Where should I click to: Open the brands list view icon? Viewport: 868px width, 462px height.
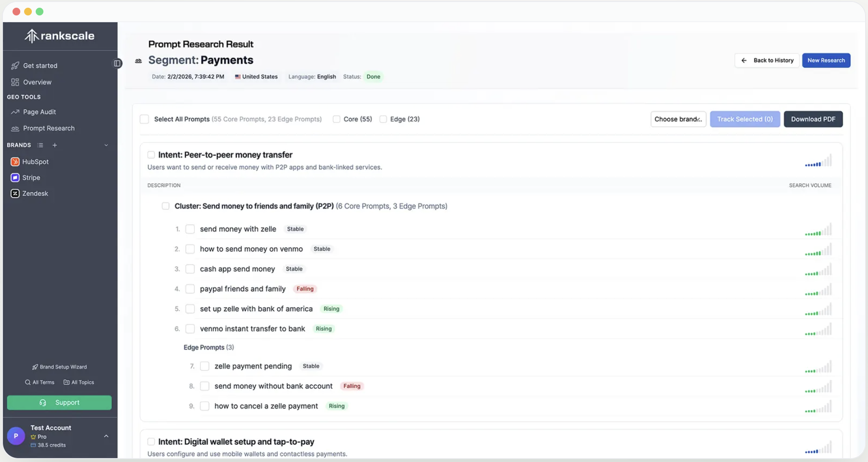tap(41, 145)
